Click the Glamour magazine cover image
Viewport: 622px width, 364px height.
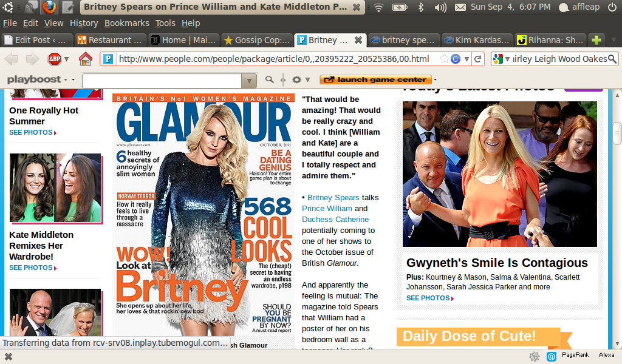[203, 215]
